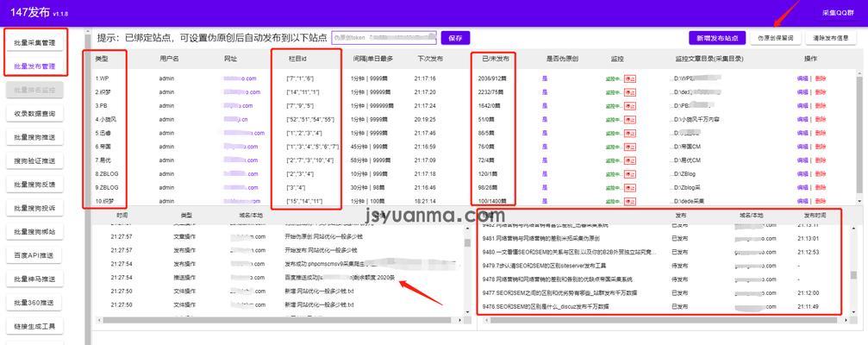Viewport: 868px width, 345px height.
Task: Open 收录数据查询 in the sidebar
Action: (x=34, y=114)
